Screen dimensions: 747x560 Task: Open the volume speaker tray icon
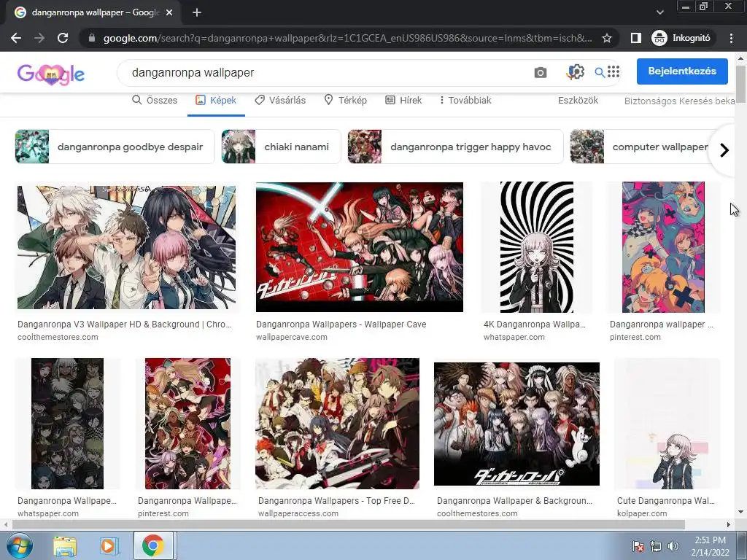pyautogui.click(x=673, y=546)
